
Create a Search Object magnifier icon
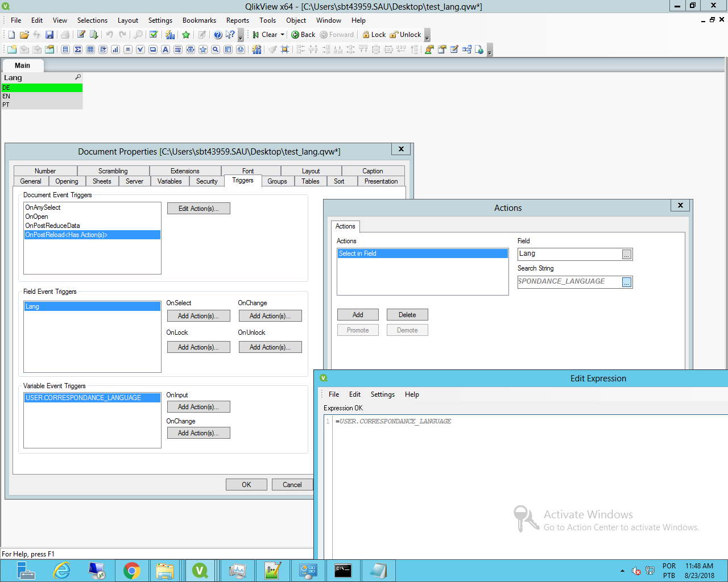216,49
